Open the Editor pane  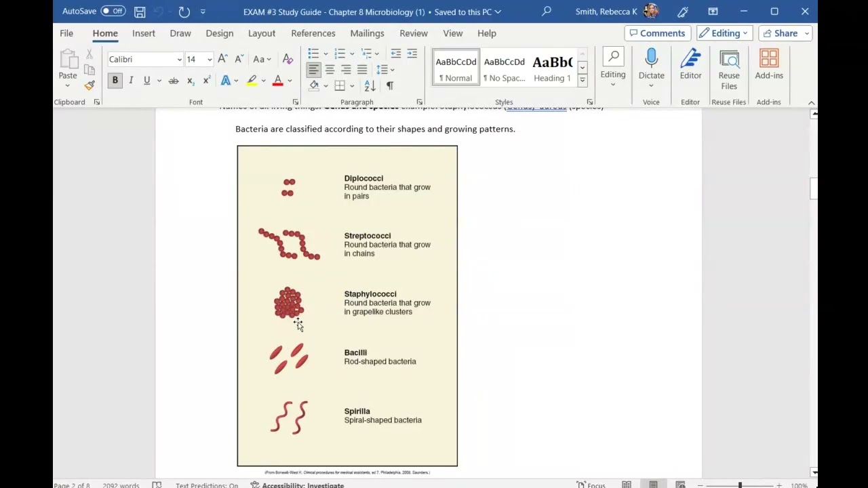(x=690, y=64)
